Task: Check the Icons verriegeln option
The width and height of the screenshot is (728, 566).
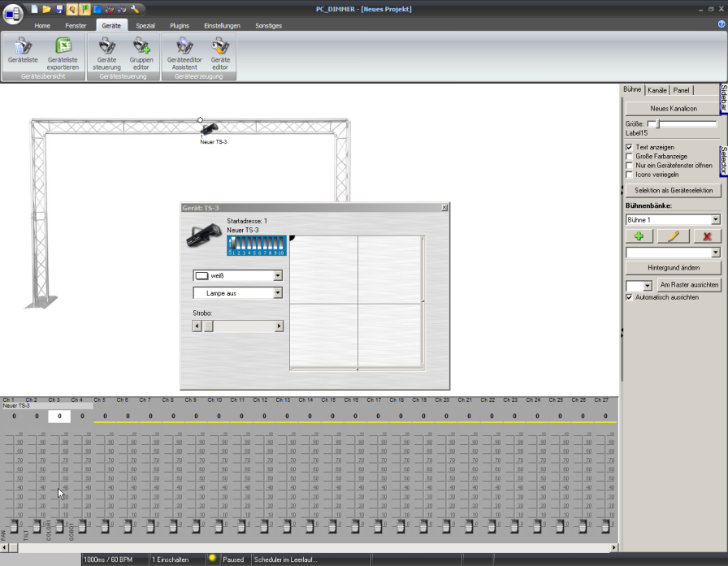Action: tap(629, 175)
